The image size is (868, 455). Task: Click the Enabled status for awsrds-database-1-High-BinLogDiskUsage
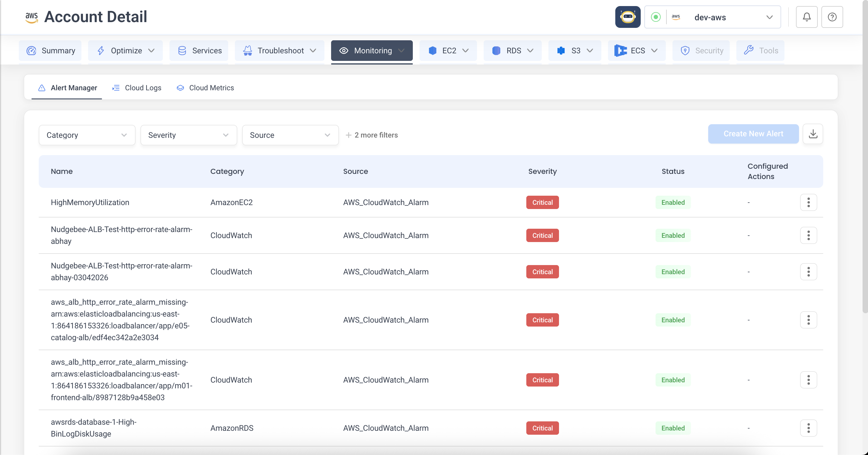pos(672,428)
